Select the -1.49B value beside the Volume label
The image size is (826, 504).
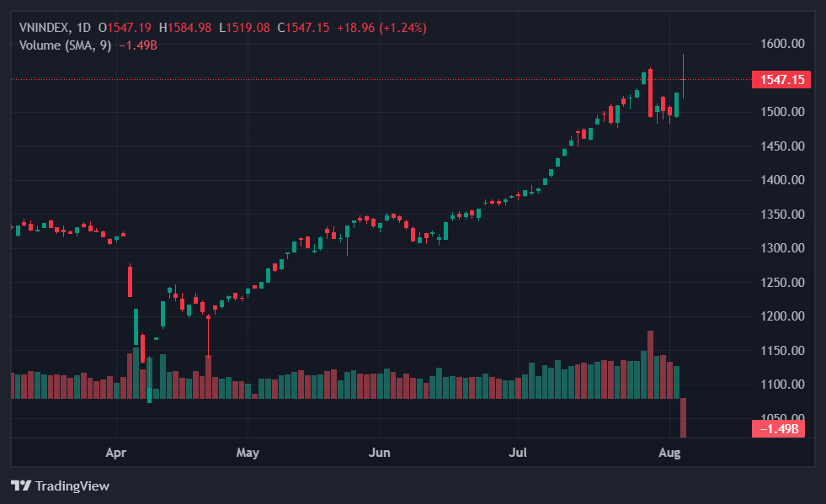coord(138,45)
